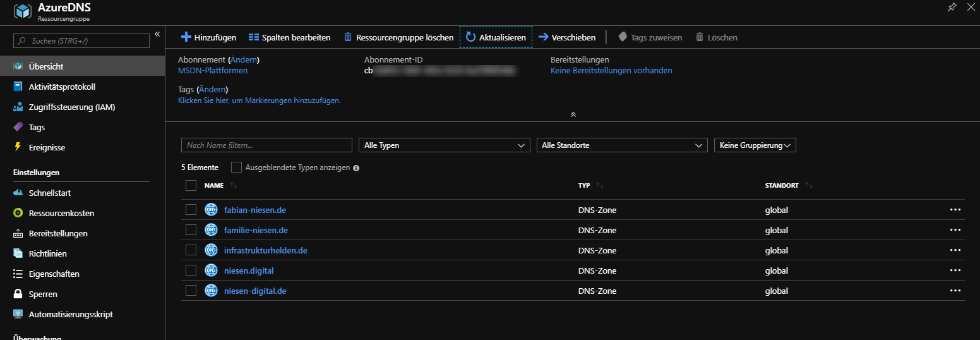Screen dimensions: 980x340
Task: Click the AzureDNS resource group cube icon
Action: tap(22, 11)
